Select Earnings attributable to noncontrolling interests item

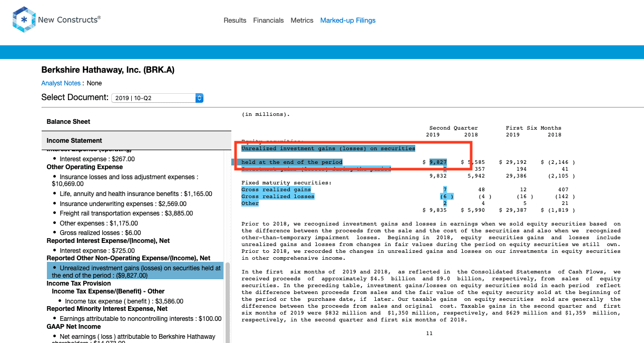point(141,319)
